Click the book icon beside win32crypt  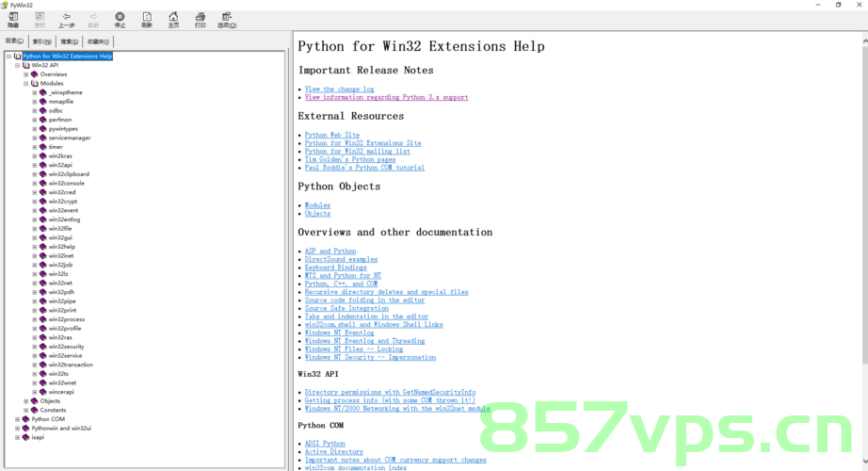[42, 202]
